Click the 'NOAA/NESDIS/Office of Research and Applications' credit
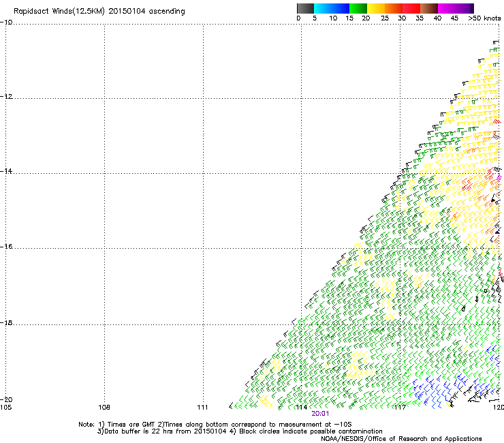504x443 pixels. point(401,439)
